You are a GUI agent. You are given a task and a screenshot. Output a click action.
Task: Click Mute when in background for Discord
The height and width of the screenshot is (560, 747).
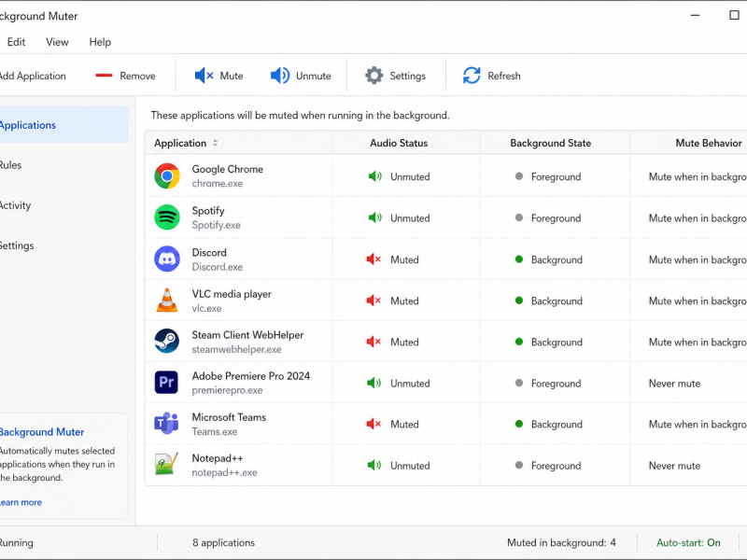click(698, 259)
